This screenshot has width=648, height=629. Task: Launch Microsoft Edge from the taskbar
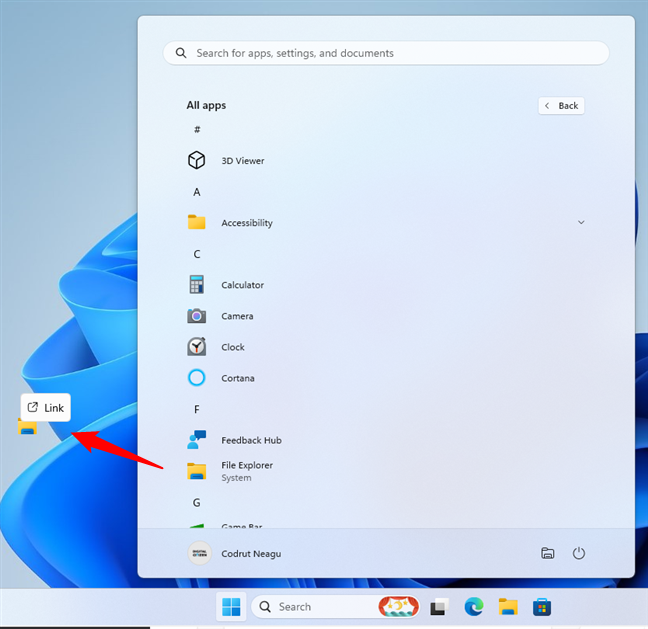(x=474, y=607)
